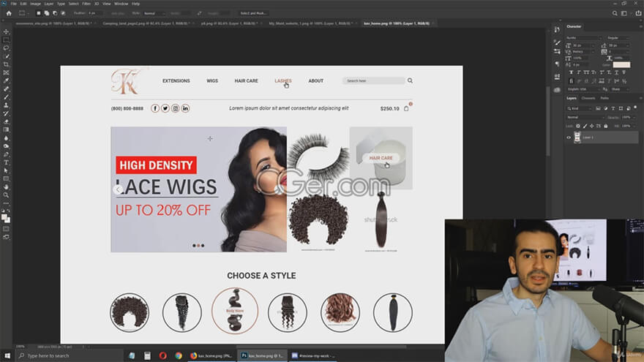Image resolution: width=644 pixels, height=362 pixels.
Task: Click the search icon at top right of Photoshop
Action: [615, 13]
